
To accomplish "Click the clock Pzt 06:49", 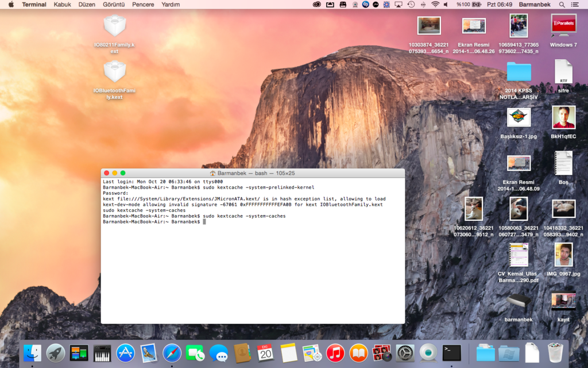I will (500, 5).
